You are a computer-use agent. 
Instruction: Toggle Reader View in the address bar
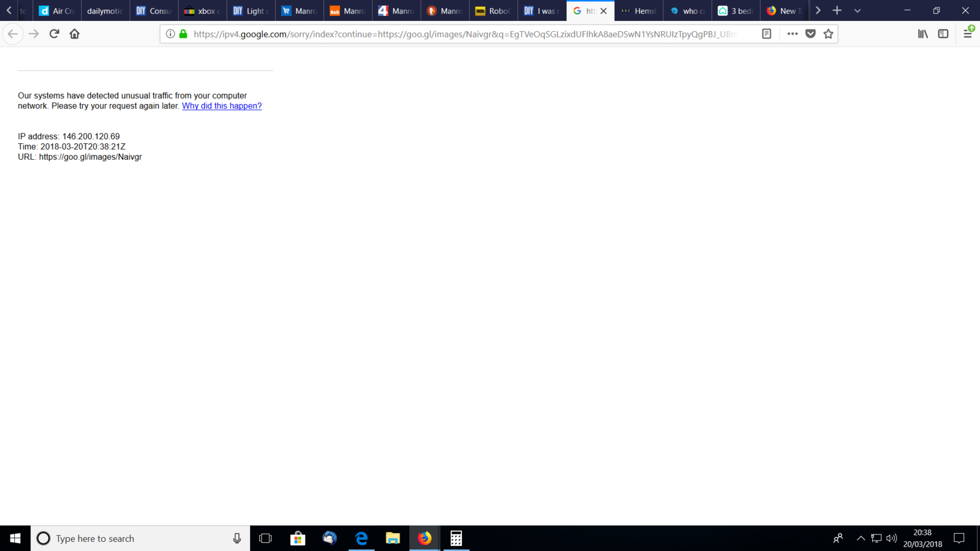[766, 34]
